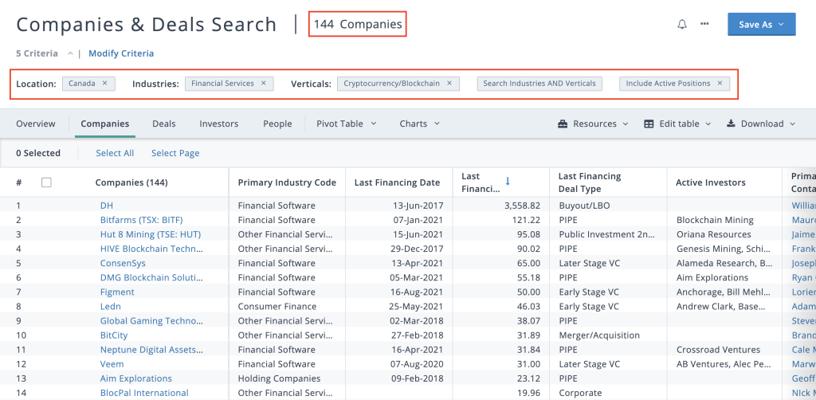Click the Merger/Acquisition deal type cell

599,336
